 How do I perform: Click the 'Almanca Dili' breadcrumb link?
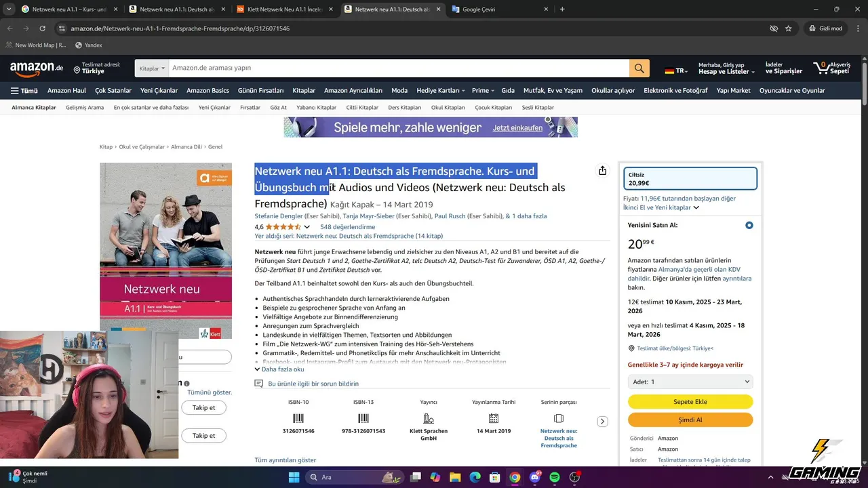pos(186,146)
